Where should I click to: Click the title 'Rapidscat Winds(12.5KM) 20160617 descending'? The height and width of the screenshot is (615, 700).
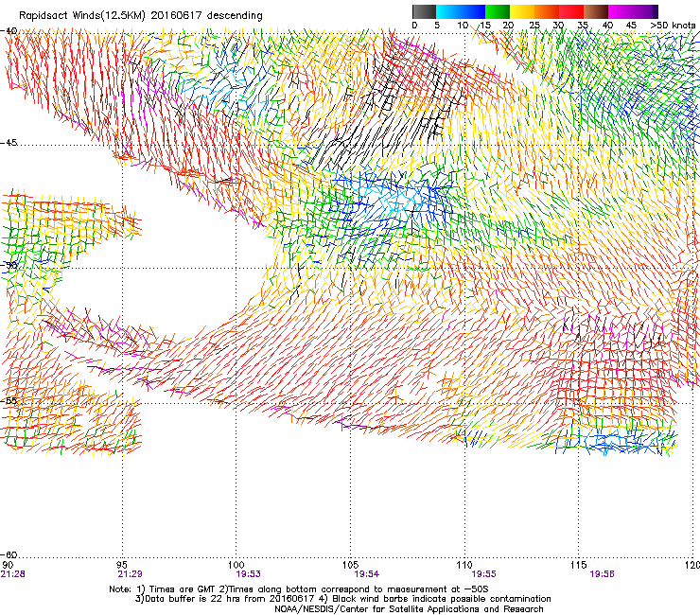click(x=141, y=16)
